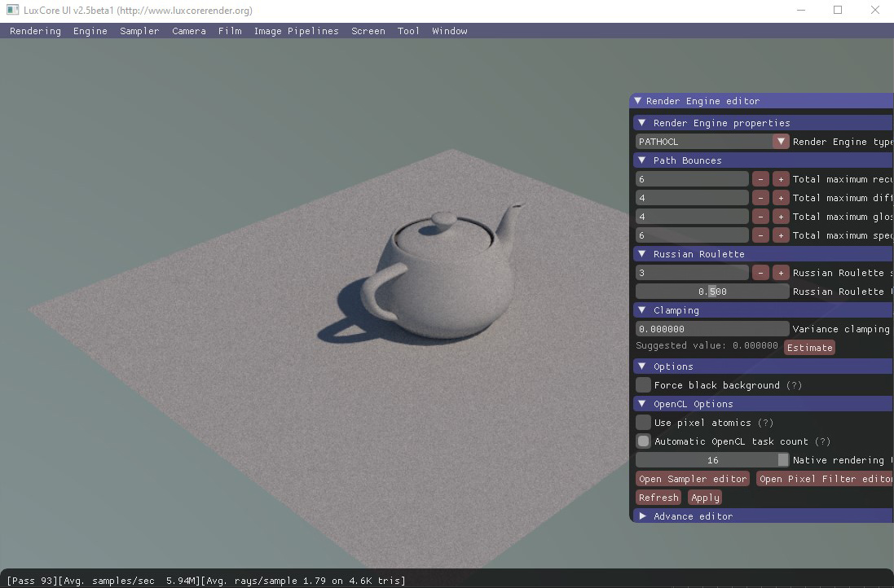894x588 pixels.
Task: Enable Force black background checkbox
Action: tap(644, 385)
